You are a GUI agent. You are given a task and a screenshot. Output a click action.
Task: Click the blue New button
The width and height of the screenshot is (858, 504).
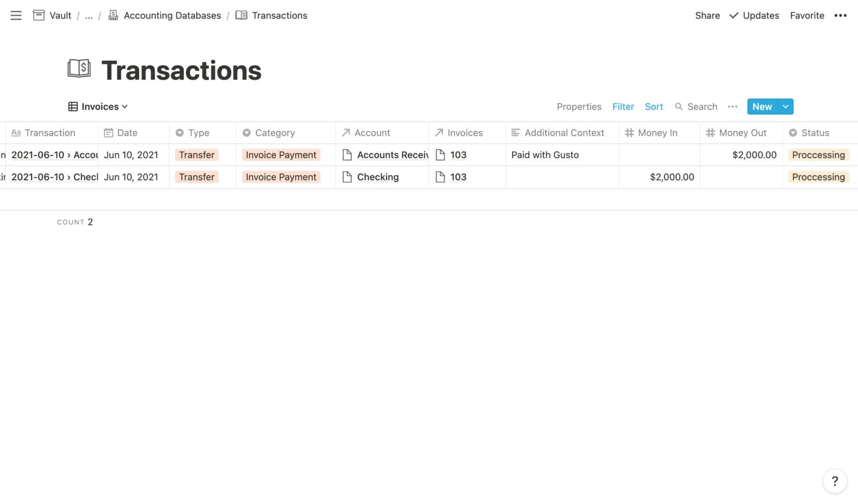click(761, 106)
